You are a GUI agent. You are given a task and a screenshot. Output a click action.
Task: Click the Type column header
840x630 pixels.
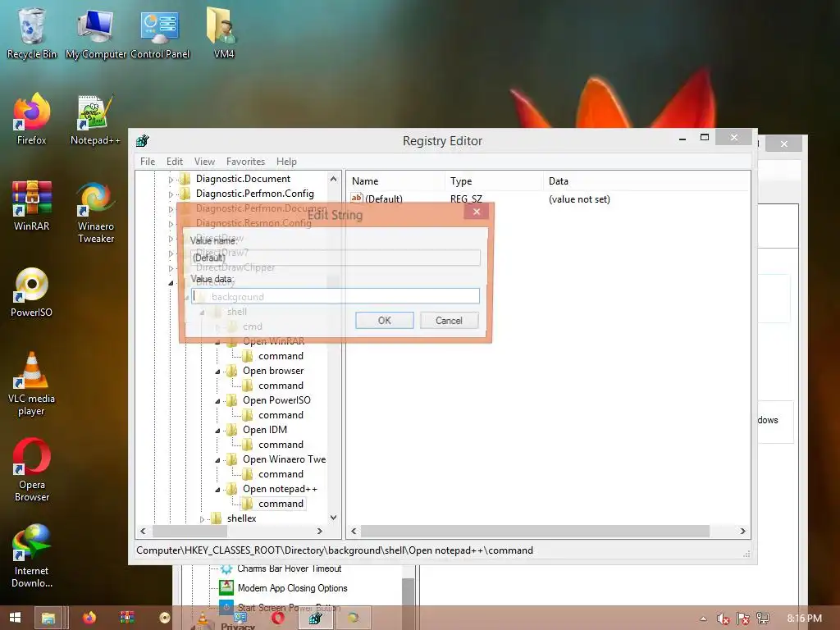[x=493, y=181]
